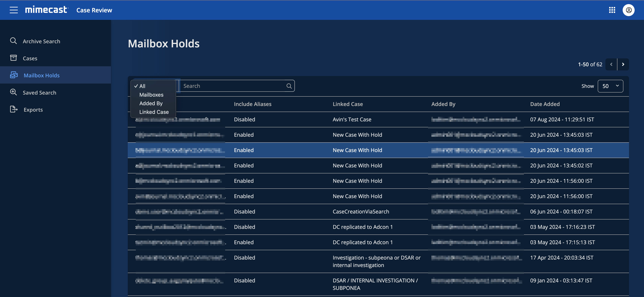Choose Mailboxes in filter dropdown
The width and height of the screenshot is (644, 297).
pyautogui.click(x=151, y=95)
